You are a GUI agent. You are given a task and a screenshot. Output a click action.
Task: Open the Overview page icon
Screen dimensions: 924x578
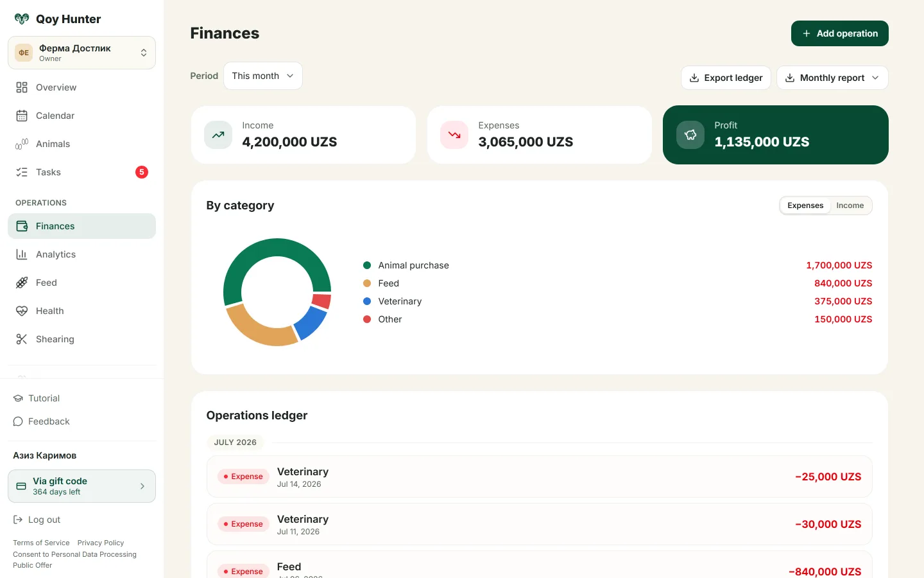22,87
